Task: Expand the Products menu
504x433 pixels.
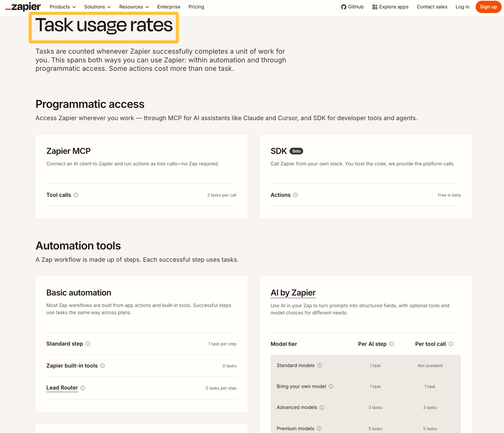Action: 63,7
